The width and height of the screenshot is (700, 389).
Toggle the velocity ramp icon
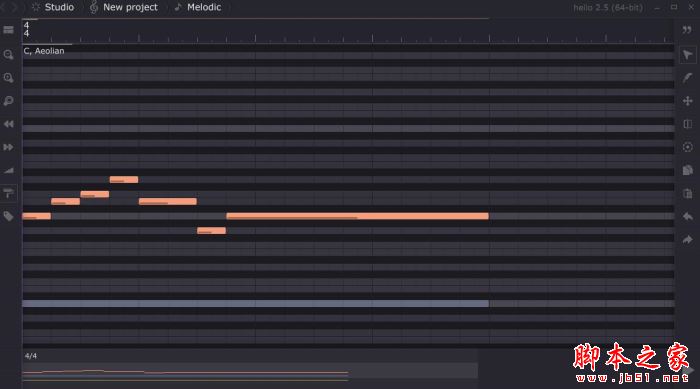tap(8, 170)
